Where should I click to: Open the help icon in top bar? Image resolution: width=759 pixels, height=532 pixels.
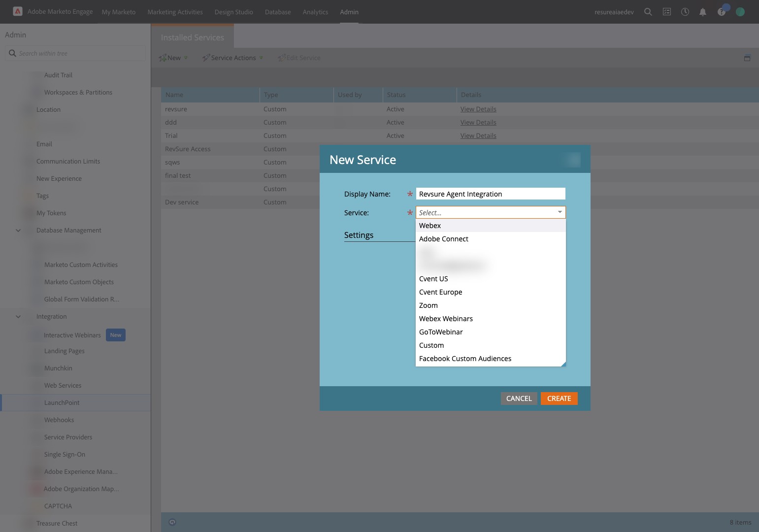pyautogui.click(x=722, y=12)
